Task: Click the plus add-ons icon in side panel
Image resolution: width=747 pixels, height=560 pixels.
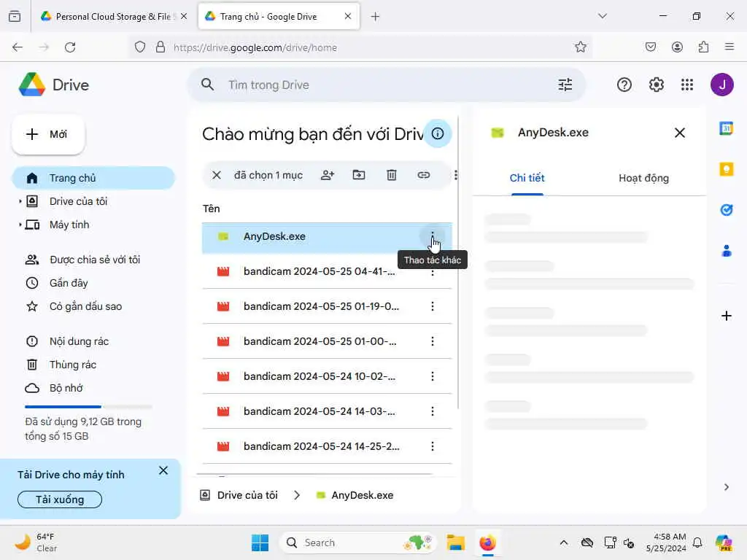Action: click(x=726, y=316)
